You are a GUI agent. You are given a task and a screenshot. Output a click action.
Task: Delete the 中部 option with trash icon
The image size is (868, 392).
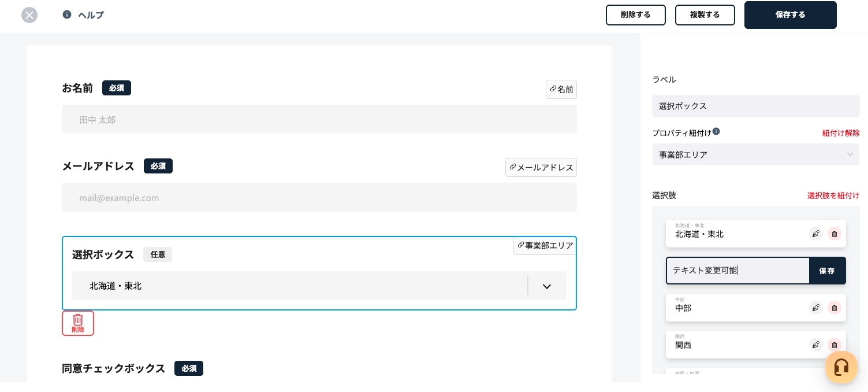[x=835, y=308]
